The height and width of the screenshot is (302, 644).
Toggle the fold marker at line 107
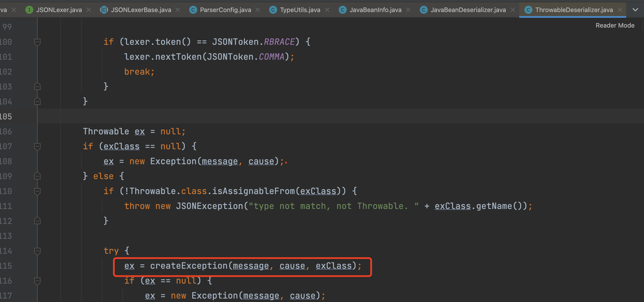[x=37, y=146]
